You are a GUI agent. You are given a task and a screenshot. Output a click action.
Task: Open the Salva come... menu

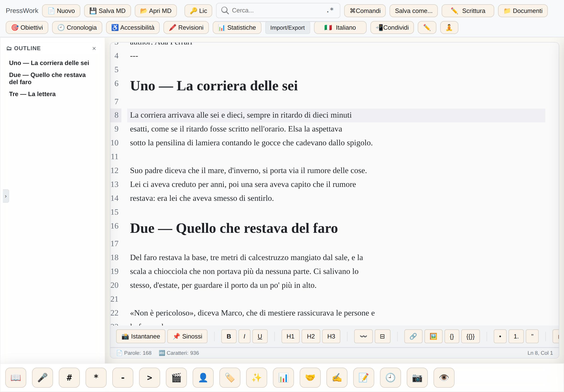point(414,11)
